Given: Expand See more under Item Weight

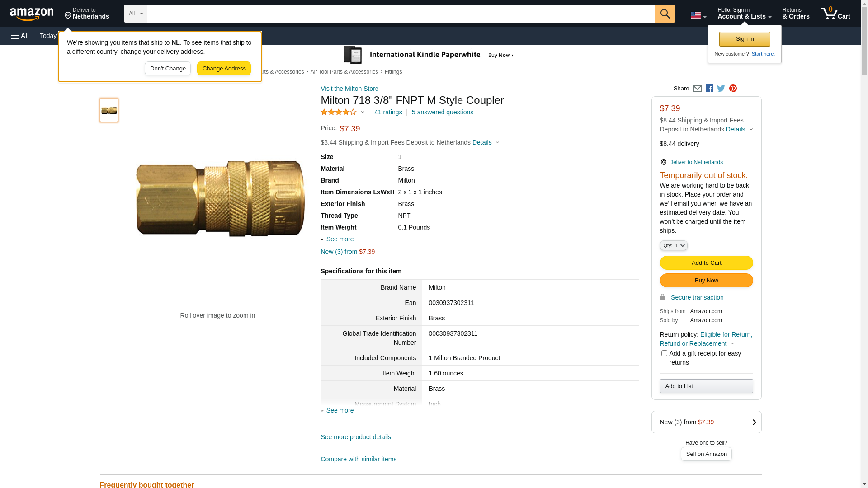Looking at the screenshot, I should click(x=339, y=239).
